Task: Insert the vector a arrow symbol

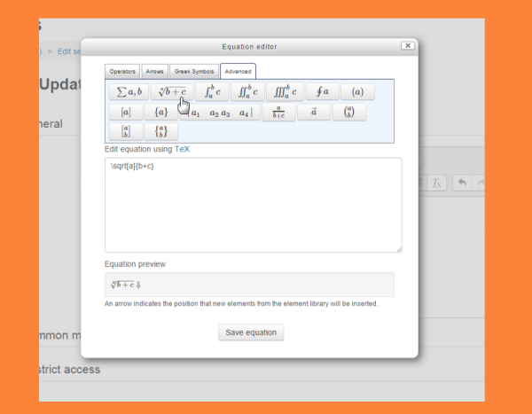Action: coord(314,113)
